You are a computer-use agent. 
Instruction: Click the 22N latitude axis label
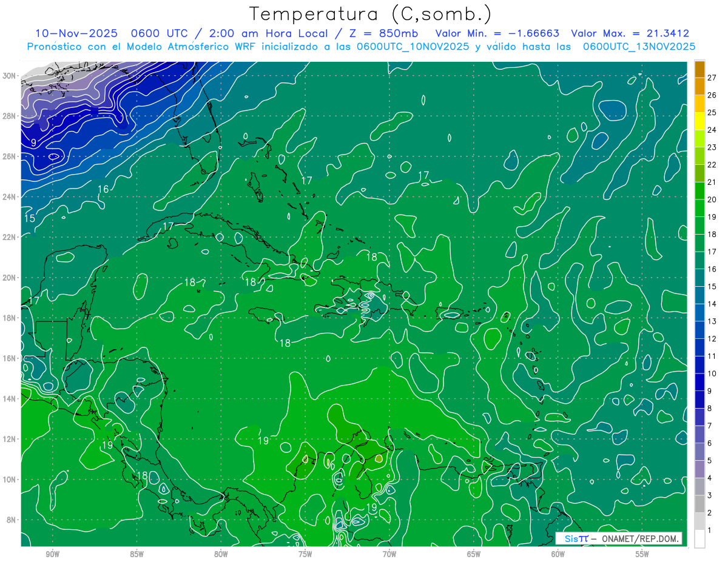10,237
